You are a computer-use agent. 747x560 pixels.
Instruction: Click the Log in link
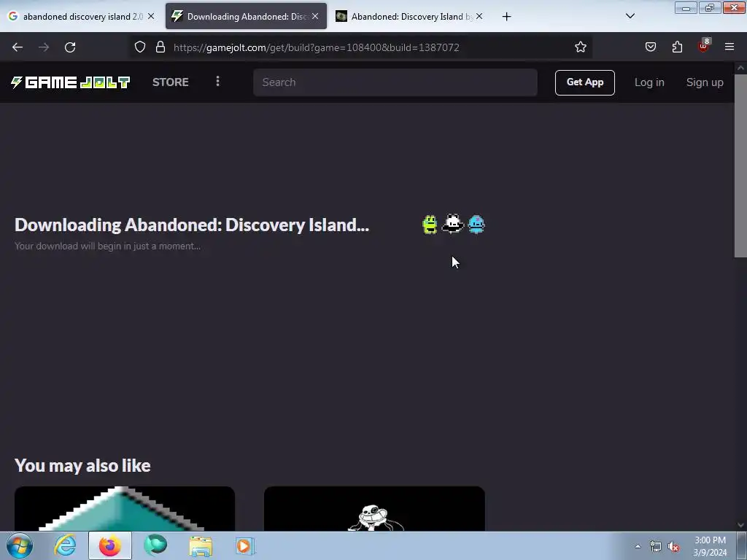point(649,82)
